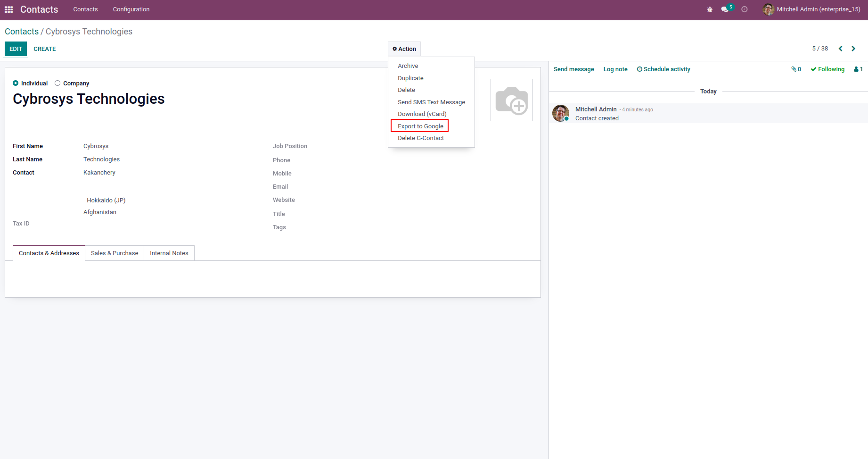
Task: Click the Title field label
Action: tap(279, 214)
